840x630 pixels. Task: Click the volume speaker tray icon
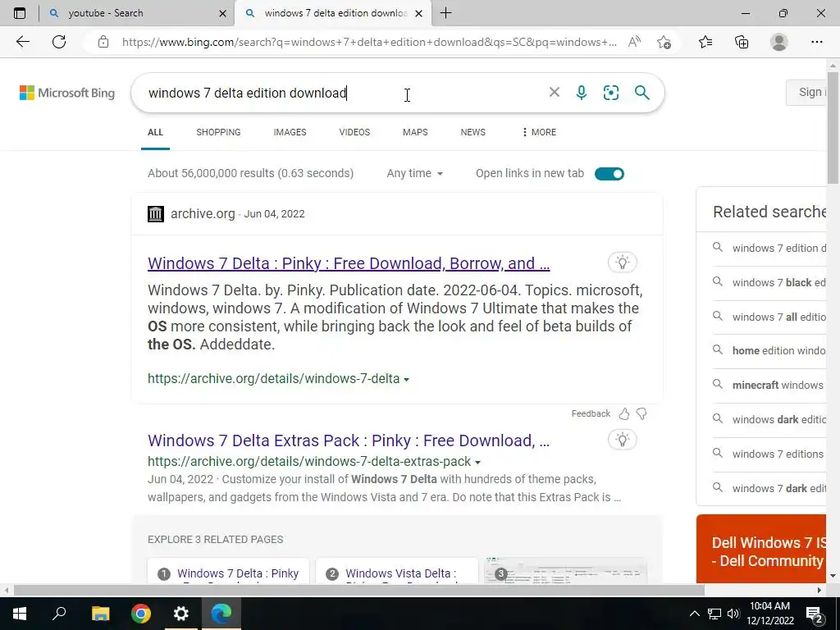[x=733, y=614]
